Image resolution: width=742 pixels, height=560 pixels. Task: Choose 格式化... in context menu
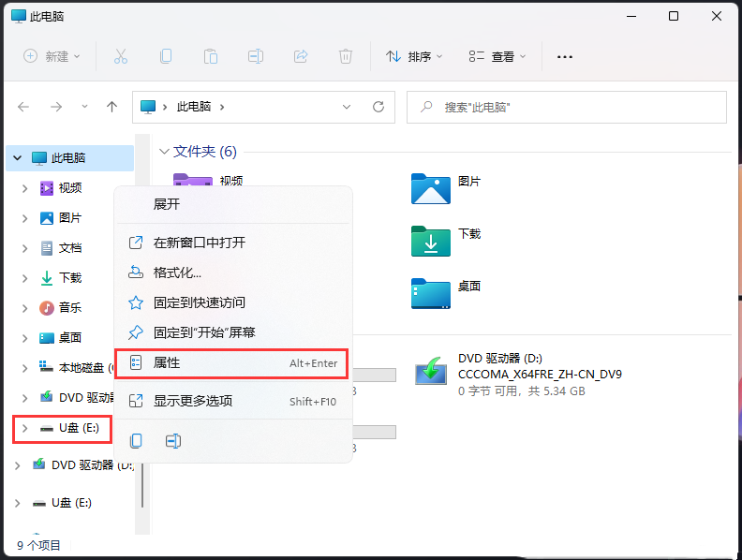click(x=233, y=273)
